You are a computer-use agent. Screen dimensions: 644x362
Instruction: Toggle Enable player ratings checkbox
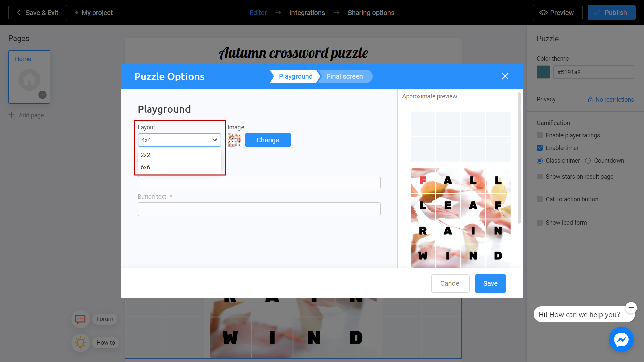540,135
